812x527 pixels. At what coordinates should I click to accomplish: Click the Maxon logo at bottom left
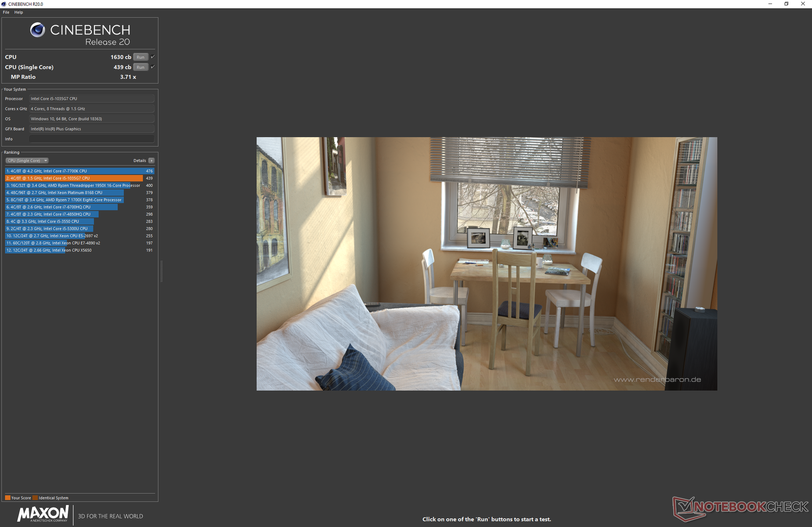(x=43, y=513)
